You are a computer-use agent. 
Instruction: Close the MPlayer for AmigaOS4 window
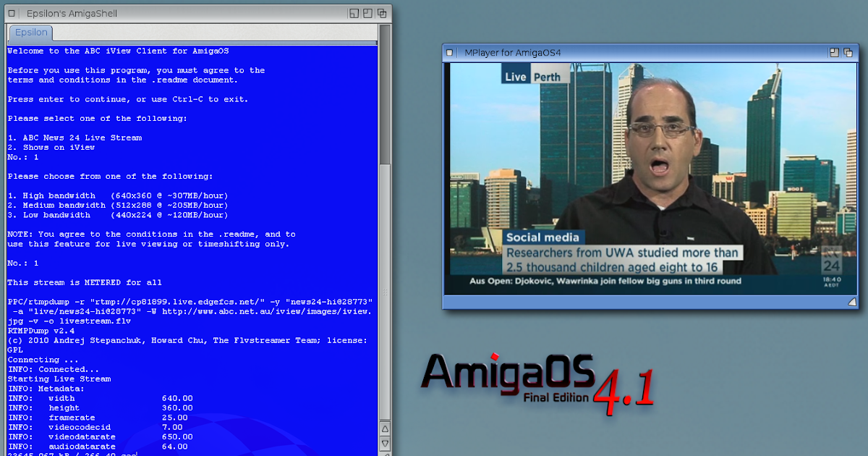(450, 52)
